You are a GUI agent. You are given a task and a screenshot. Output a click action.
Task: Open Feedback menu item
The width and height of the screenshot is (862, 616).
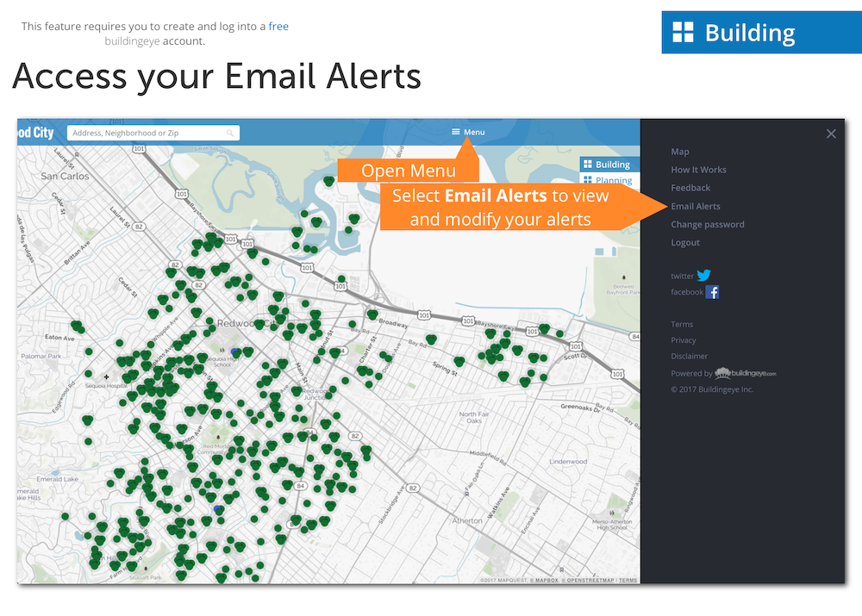point(690,188)
